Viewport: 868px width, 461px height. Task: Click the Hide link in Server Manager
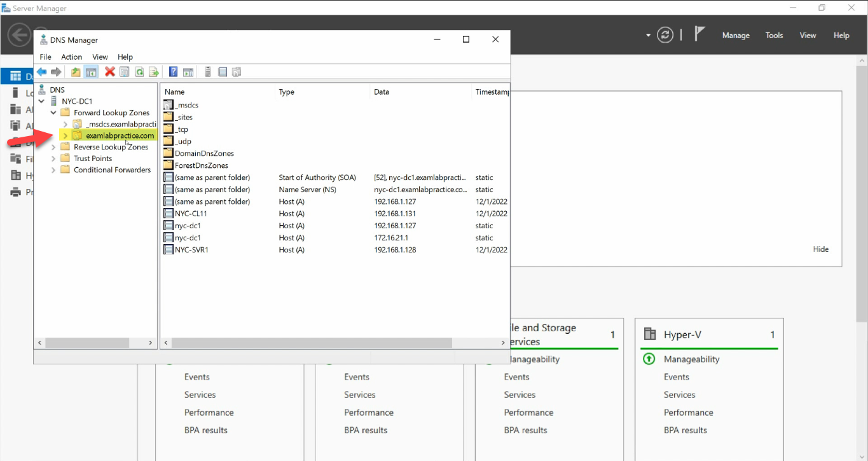821,249
